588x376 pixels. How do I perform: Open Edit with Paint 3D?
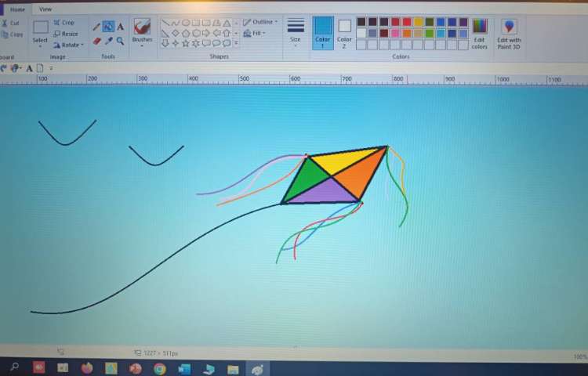[508, 33]
